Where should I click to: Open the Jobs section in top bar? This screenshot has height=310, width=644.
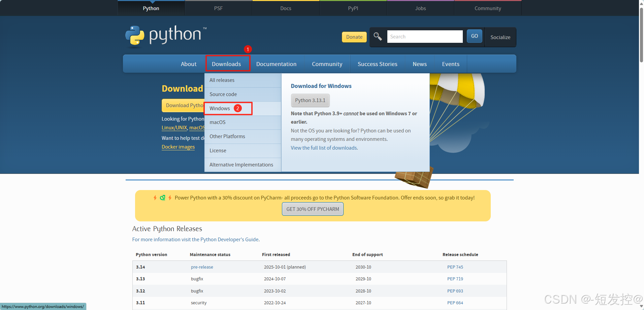pos(420,8)
